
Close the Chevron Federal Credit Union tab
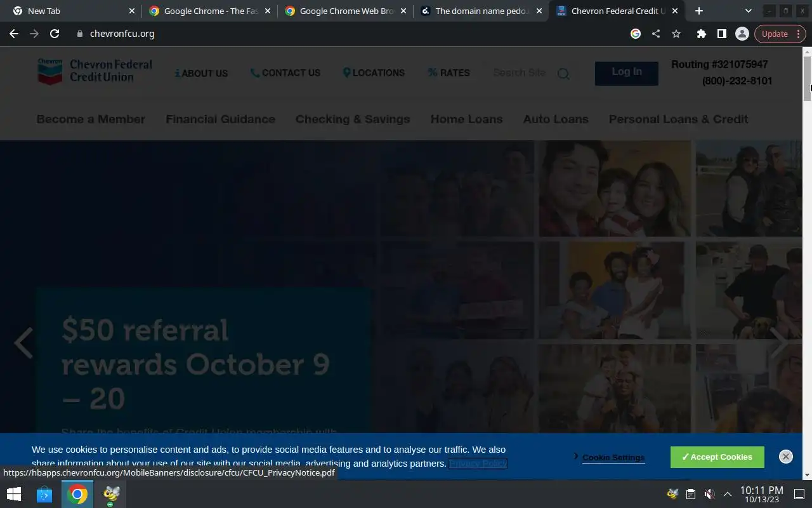pos(674,11)
